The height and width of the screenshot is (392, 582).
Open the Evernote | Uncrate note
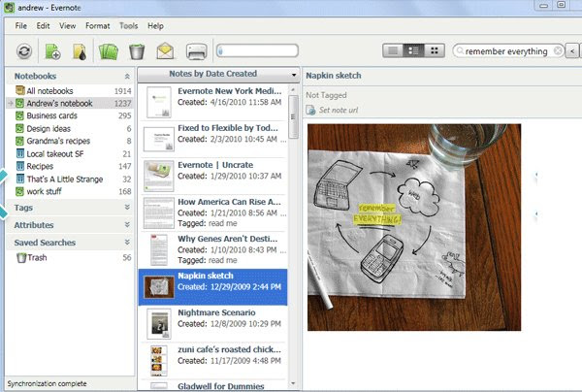pyautogui.click(x=213, y=176)
